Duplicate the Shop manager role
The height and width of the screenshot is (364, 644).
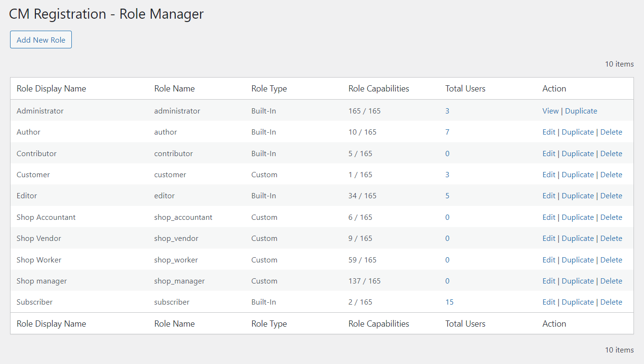pos(577,281)
